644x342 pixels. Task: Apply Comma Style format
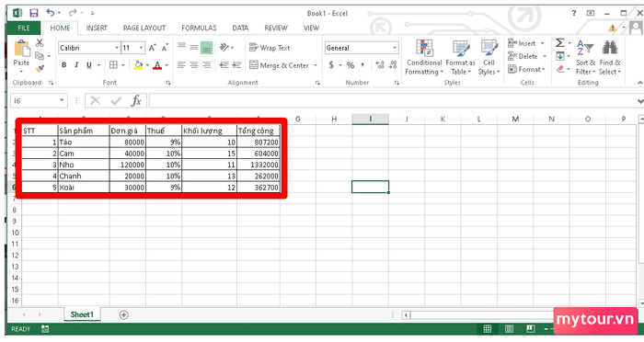[362, 65]
